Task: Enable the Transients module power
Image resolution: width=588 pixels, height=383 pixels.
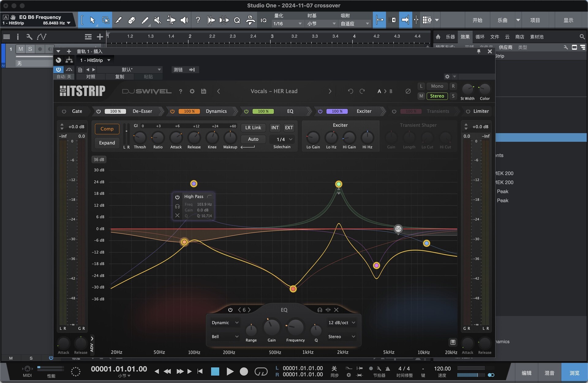Action: (x=394, y=111)
